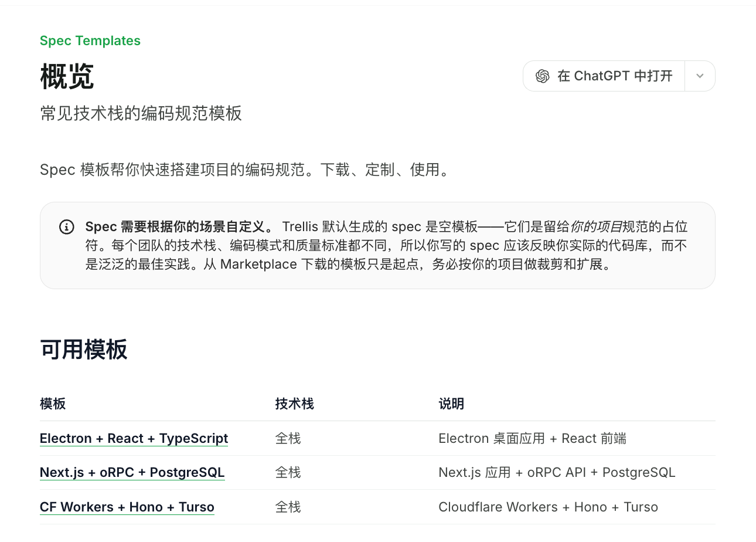Click the ChatGPT logo icon
This screenshot has height=542, width=756.
pyautogui.click(x=542, y=76)
